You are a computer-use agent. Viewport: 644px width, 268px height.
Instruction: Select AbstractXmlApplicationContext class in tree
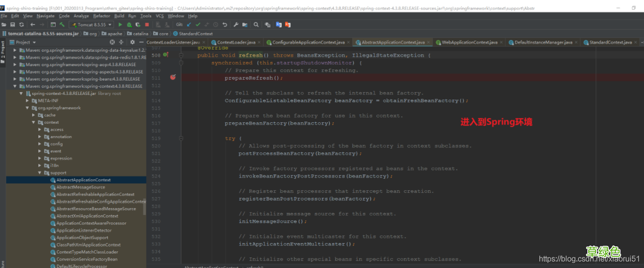pos(87,216)
